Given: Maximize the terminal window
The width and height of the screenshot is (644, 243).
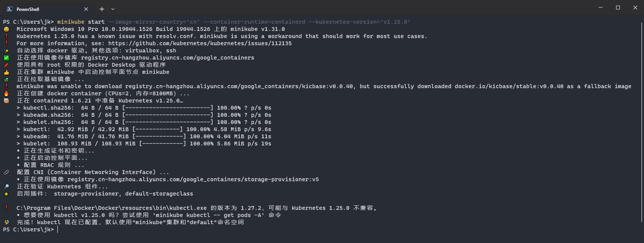Looking at the screenshot, I should [618, 8].
